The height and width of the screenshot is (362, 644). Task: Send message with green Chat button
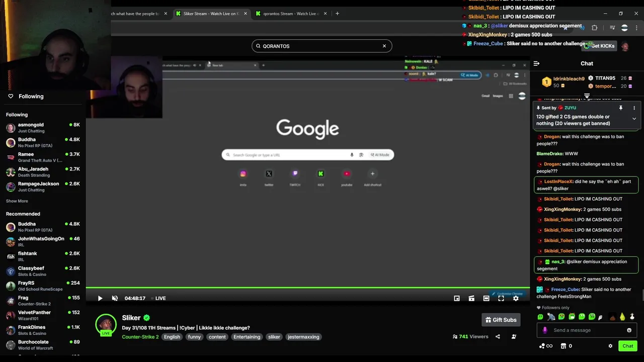coord(627,346)
